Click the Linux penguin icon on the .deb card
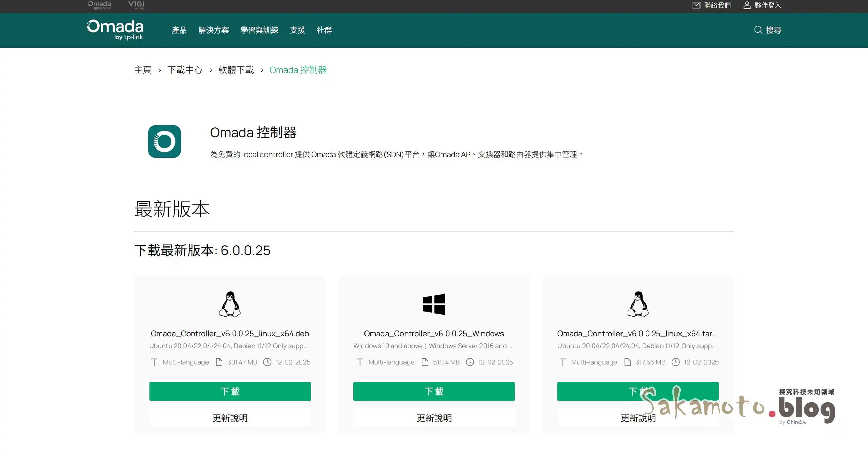 (x=230, y=304)
